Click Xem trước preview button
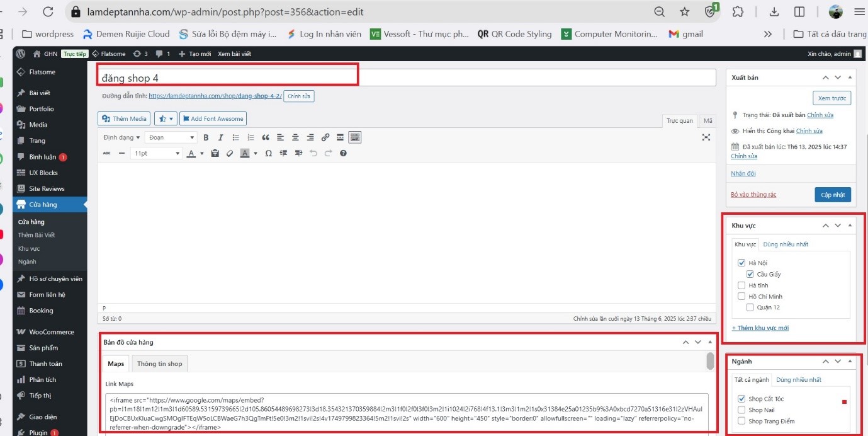 pyautogui.click(x=832, y=98)
